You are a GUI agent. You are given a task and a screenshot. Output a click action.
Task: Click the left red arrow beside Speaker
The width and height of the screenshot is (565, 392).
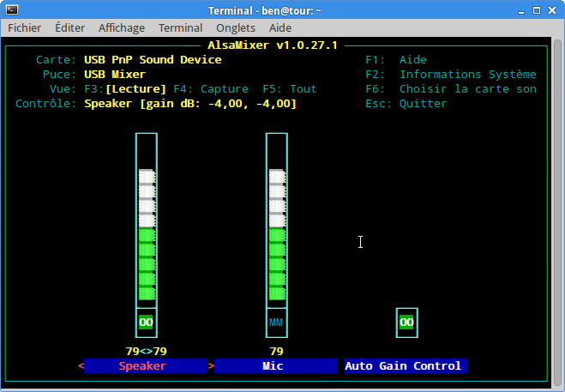pos(81,365)
